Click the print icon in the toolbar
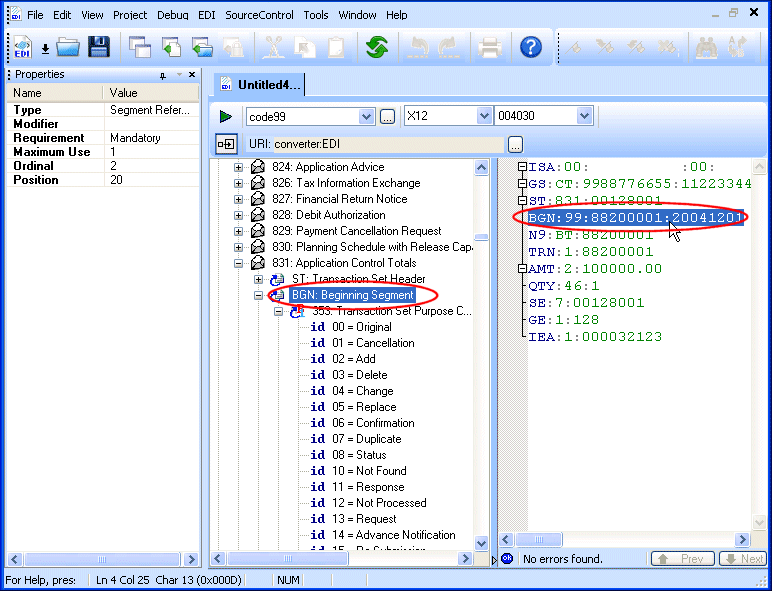 coord(490,46)
